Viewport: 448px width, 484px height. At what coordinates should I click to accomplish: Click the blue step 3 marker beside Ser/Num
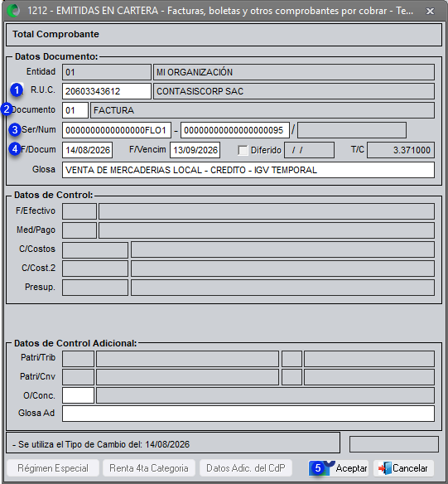click(x=14, y=129)
